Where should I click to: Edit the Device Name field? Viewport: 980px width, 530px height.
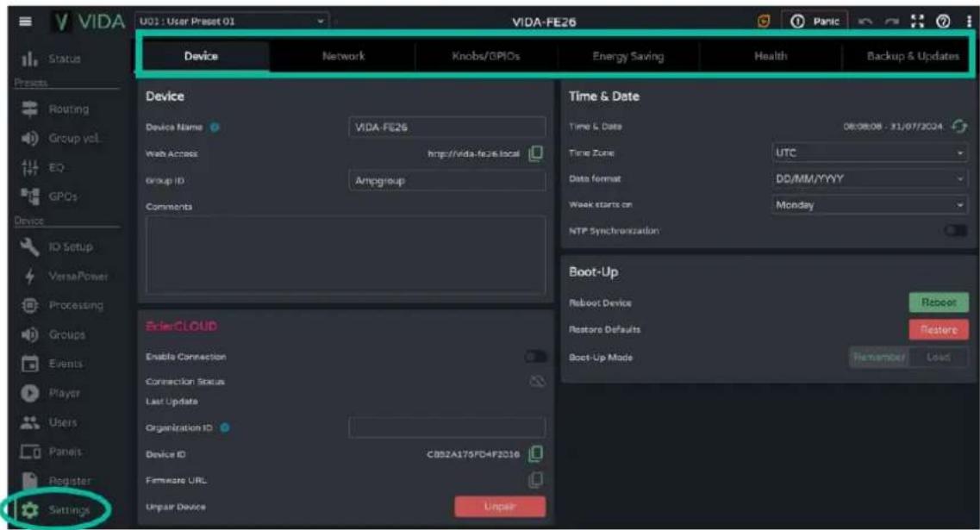(x=446, y=127)
